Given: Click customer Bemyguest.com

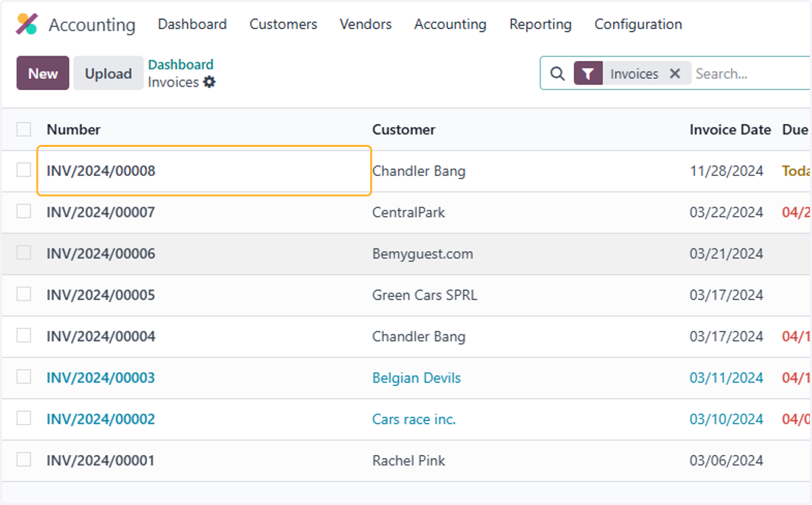Looking at the screenshot, I should pos(423,253).
